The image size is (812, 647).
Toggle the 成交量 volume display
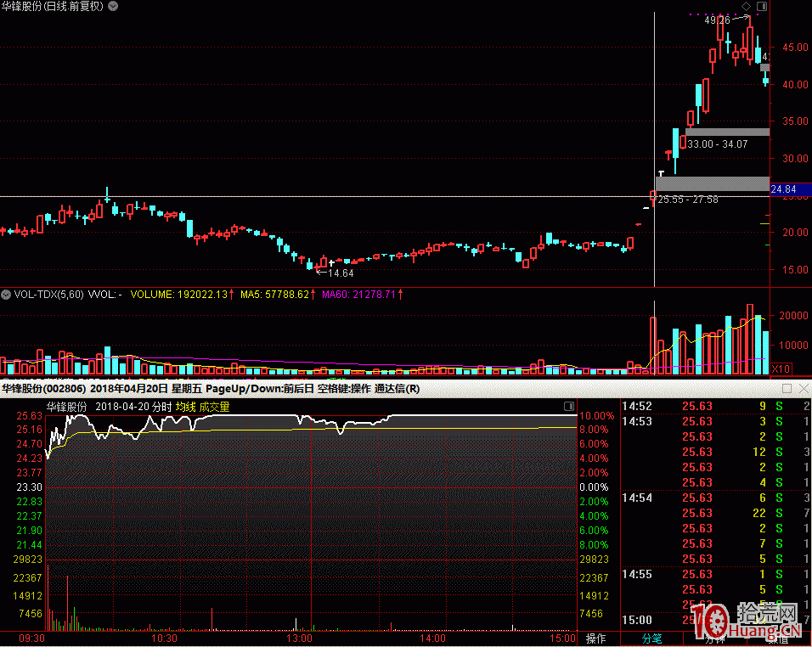coord(214,407)
